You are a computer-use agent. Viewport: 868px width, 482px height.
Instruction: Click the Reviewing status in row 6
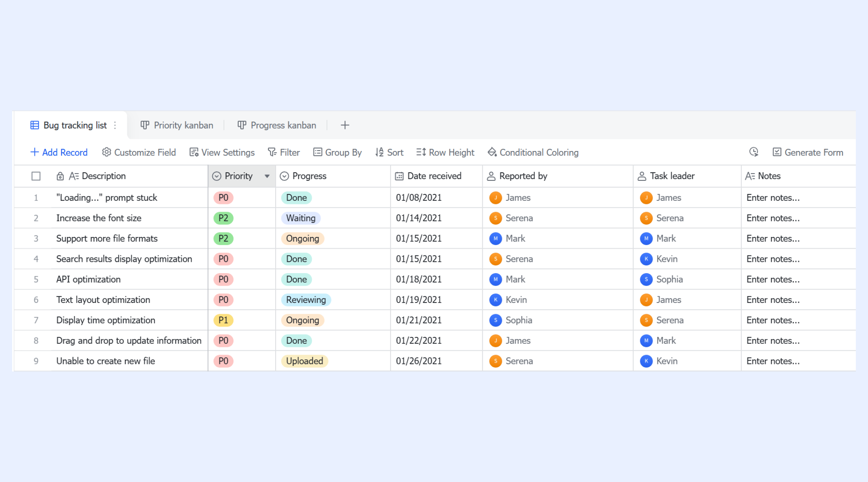tap(306, 300)
